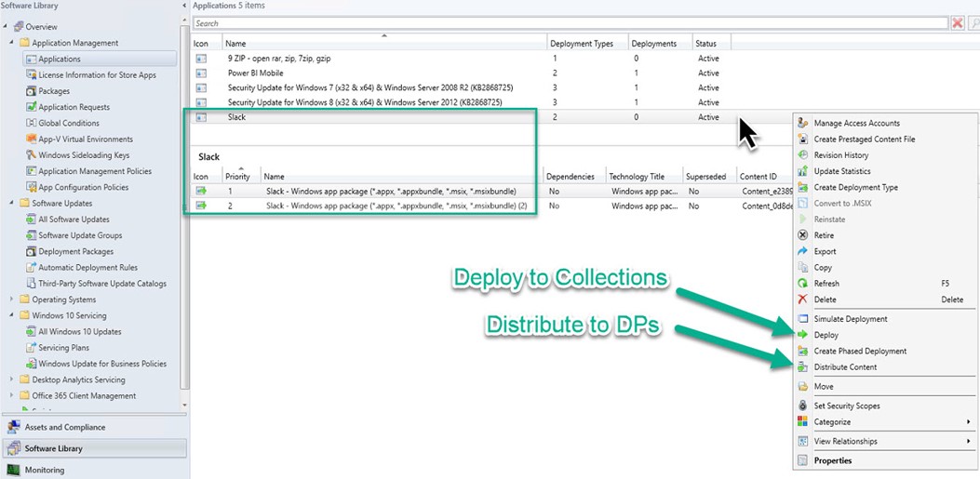The image size is (980, 479).
Task: Click the Manage Access Accounts icon
Action: point(803,123)
